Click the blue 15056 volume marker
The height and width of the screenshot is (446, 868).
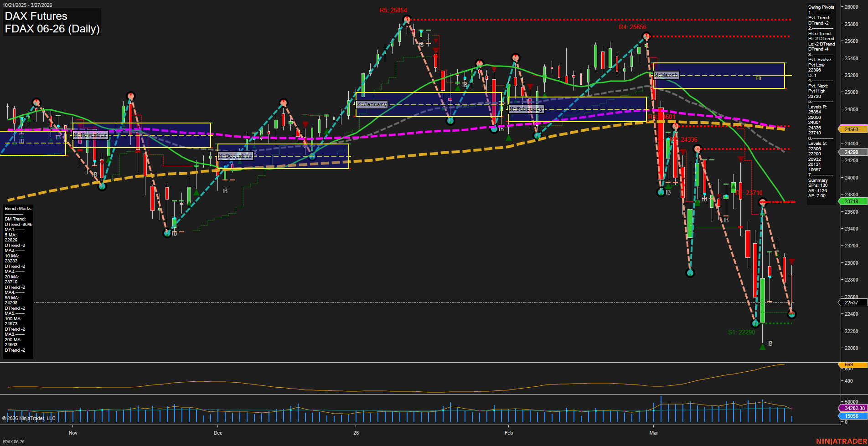[852, 416]
